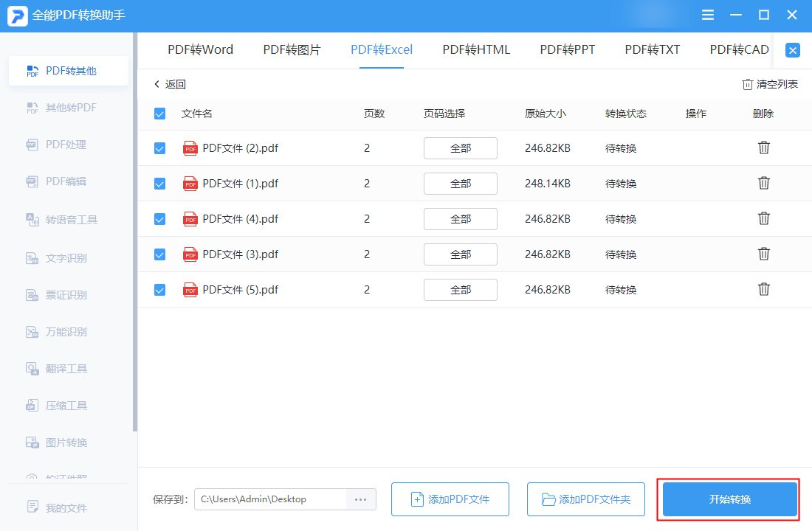Click 添加PDF文件 to add more PDFs
The height and width of the screenshot is (531, 812).
tap(450, 499)
